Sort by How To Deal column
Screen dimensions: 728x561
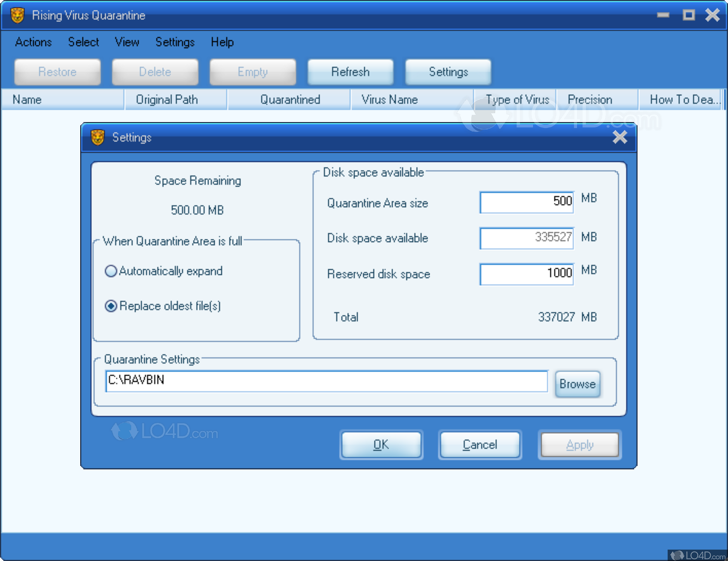pyautogui.click(x=680, y=99)
